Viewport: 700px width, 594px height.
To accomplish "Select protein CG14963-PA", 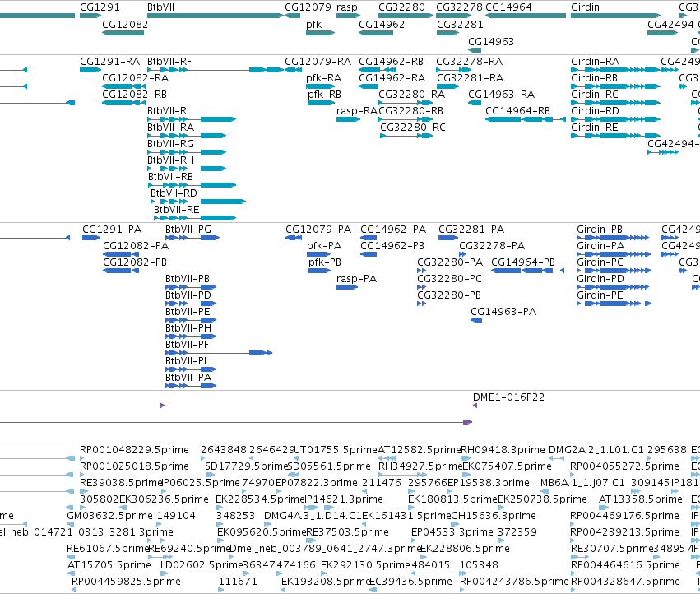I will pyautogui.click(x=476, y=320).
